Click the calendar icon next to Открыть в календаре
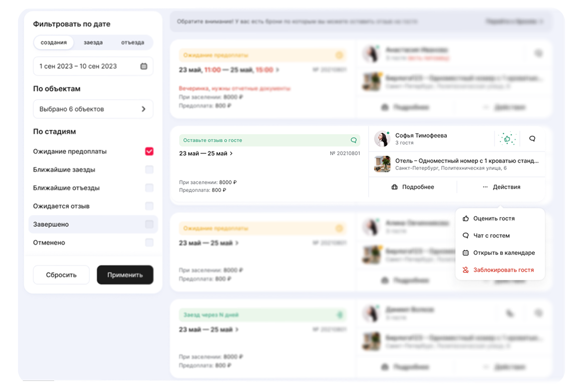 pos(465,253)
